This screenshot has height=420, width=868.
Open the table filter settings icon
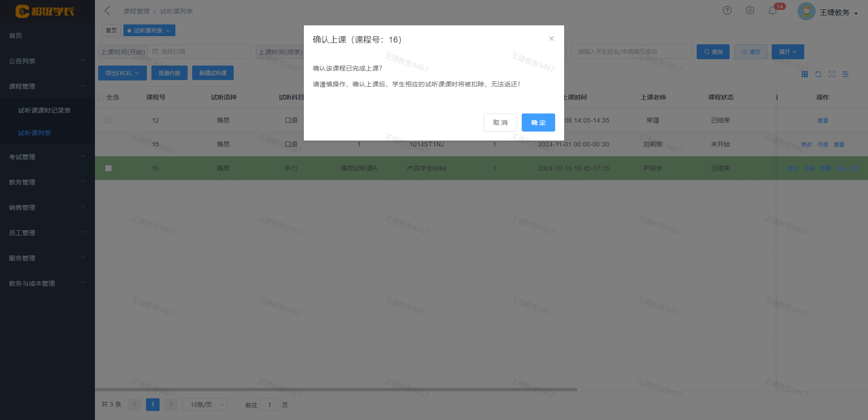pos(845,74)
